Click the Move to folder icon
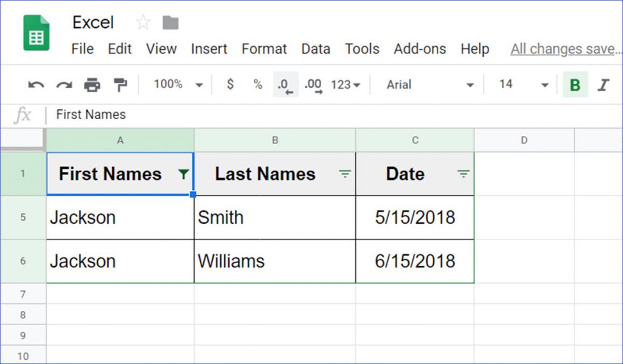 coord(170,23)
